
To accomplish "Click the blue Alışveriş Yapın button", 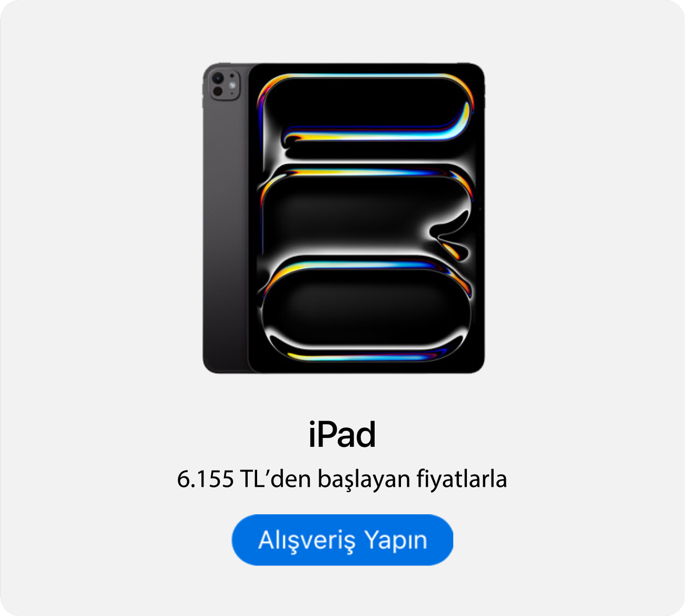I will pos(342,540).
